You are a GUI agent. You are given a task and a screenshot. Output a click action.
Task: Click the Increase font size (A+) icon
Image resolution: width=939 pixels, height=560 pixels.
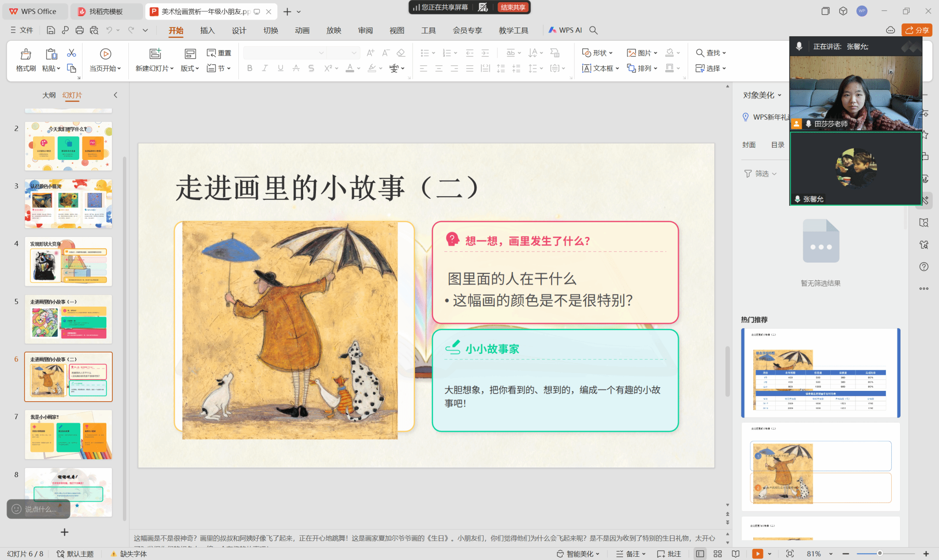pos(370,53)
